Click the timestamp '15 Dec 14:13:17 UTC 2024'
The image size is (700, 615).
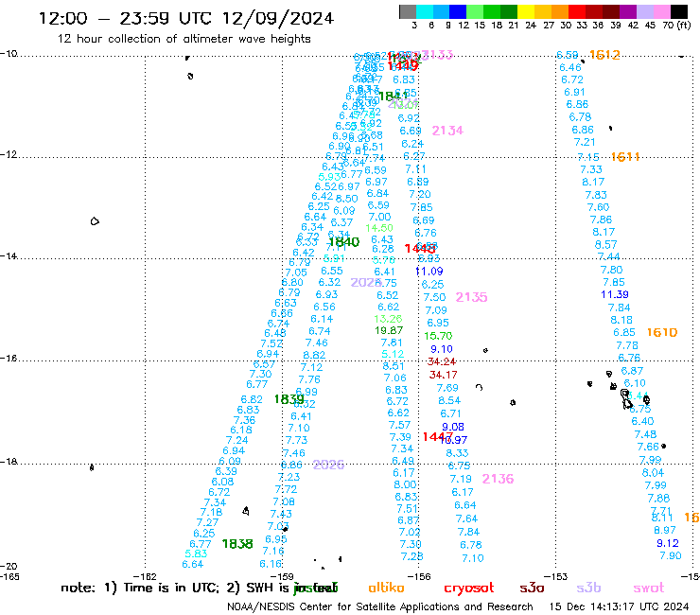click(619, 607)
